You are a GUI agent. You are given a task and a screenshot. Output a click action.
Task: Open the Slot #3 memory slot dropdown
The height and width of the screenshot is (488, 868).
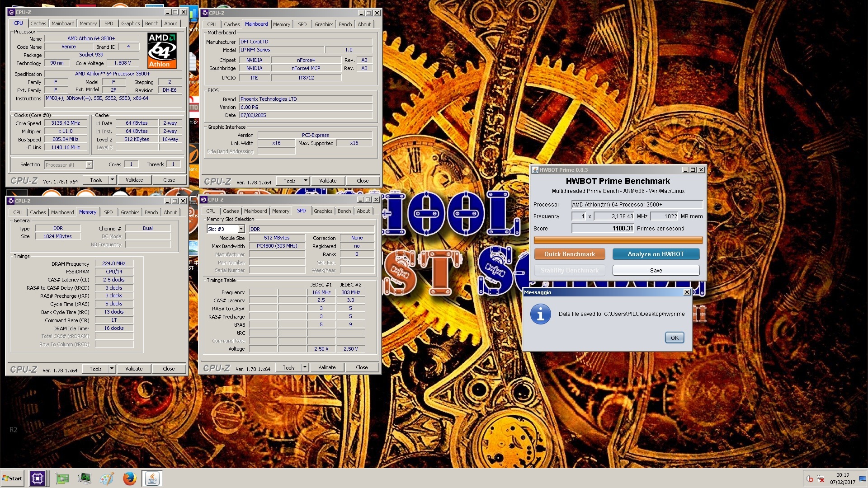[x=241, y=229]
